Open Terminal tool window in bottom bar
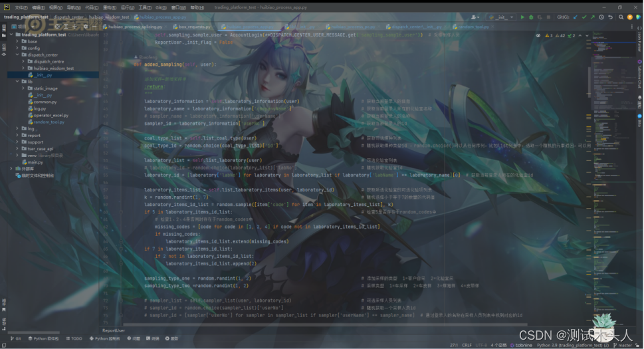The height and width of the screenshot is (349, 644). [152, 339]
